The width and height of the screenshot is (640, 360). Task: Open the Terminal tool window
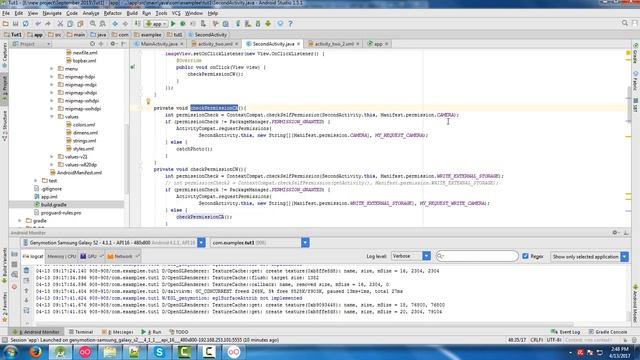tap(81, 332)
